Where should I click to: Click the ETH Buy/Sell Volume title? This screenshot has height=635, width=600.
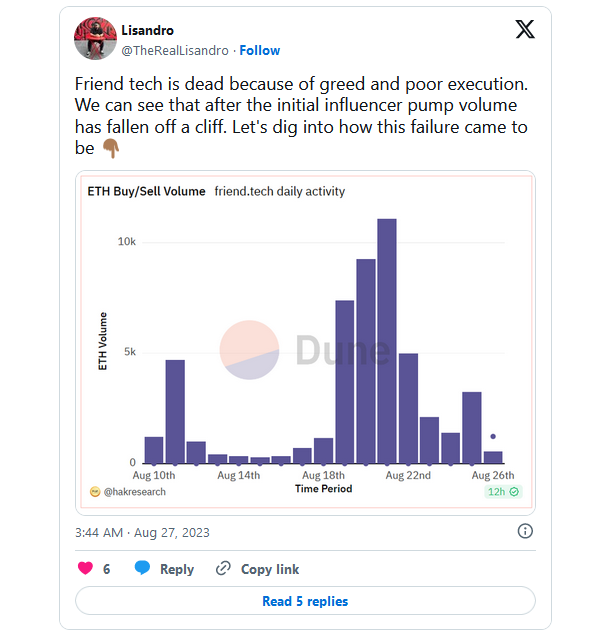[146, 191]
